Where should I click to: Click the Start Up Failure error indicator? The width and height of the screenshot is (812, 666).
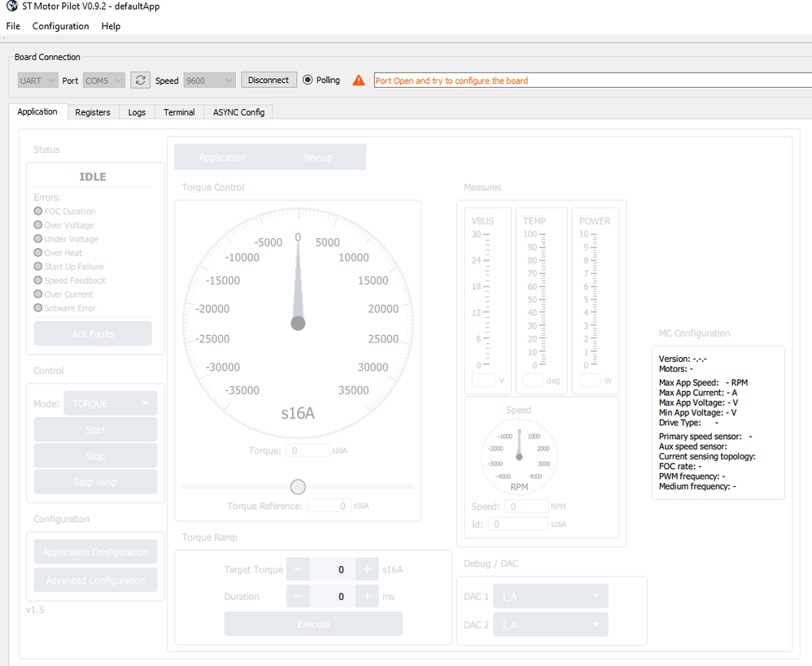point(37,267)
